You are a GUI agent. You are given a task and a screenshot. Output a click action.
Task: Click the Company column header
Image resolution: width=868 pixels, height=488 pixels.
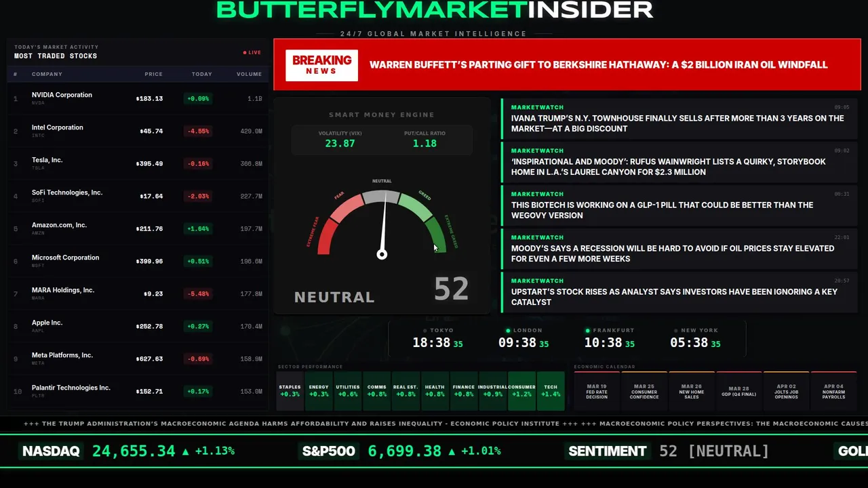[47, 74]
